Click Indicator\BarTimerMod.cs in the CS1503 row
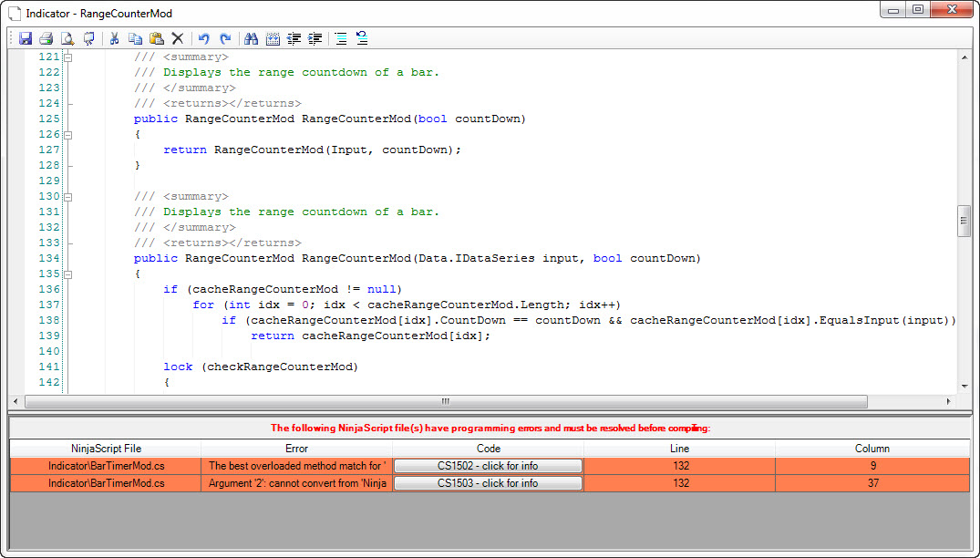This screenshot has width=980, height=558. click(106, 483)
